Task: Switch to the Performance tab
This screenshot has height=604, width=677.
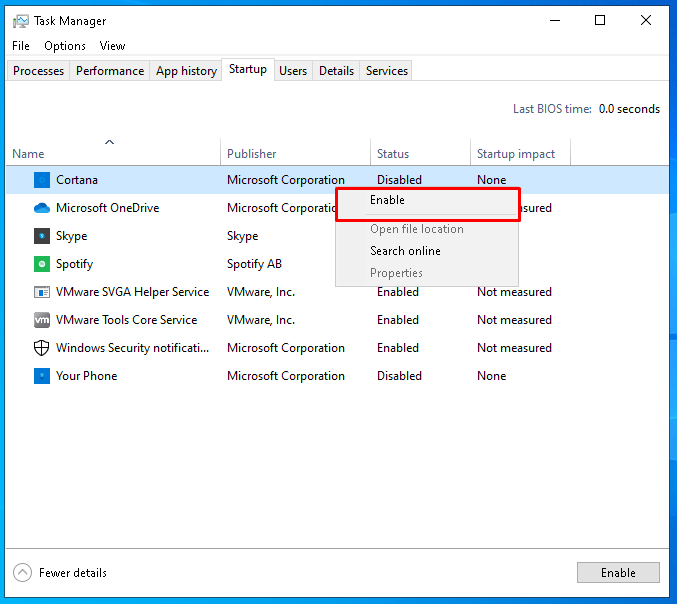Action: pyautogui.click(x=110, y=70)
